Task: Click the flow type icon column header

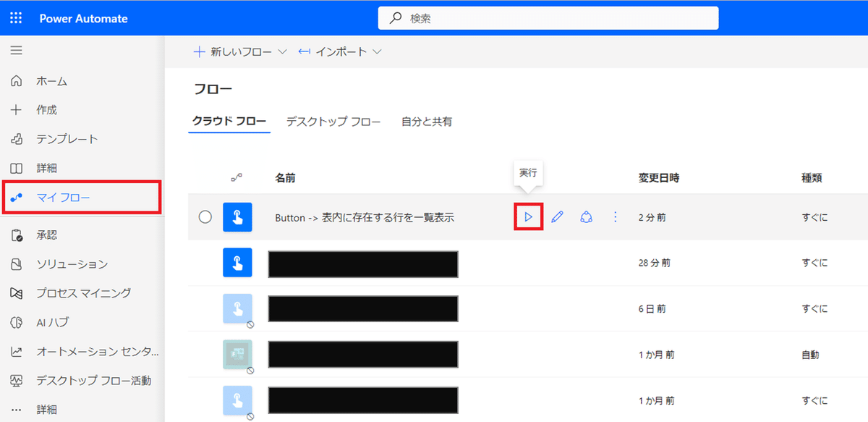Action: tap(236, 177)
